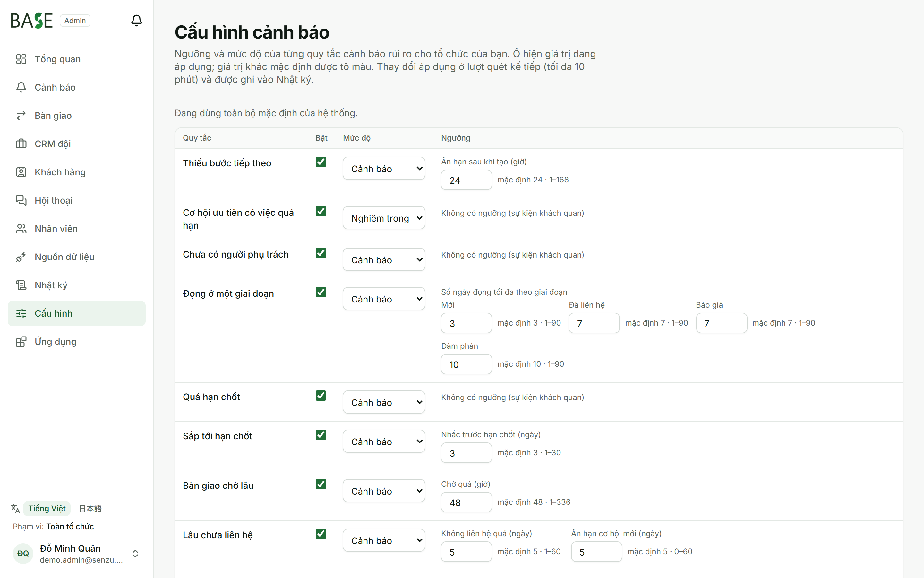Open the Nghiêm trọng severity dropdown

[384, 218]
